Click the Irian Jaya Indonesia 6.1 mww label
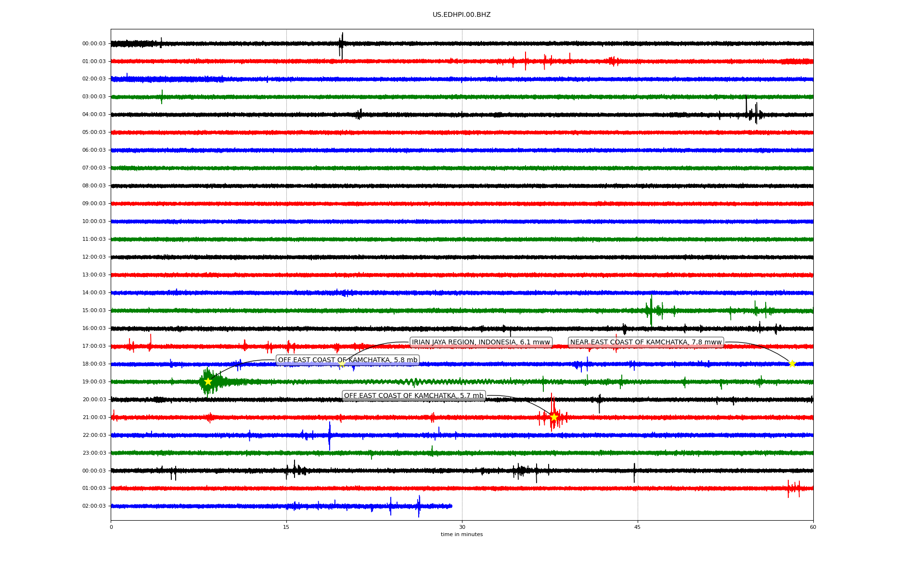924x578 pixels. pyautogui.click(x=481, y=342)
